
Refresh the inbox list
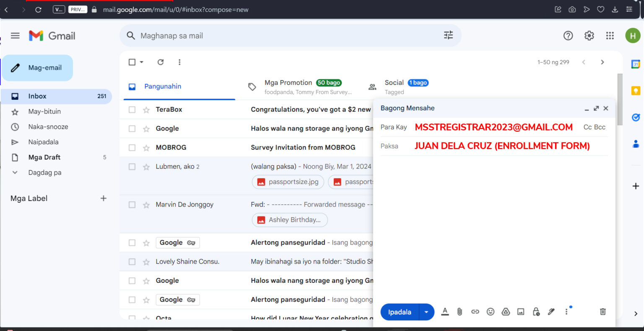160,62
